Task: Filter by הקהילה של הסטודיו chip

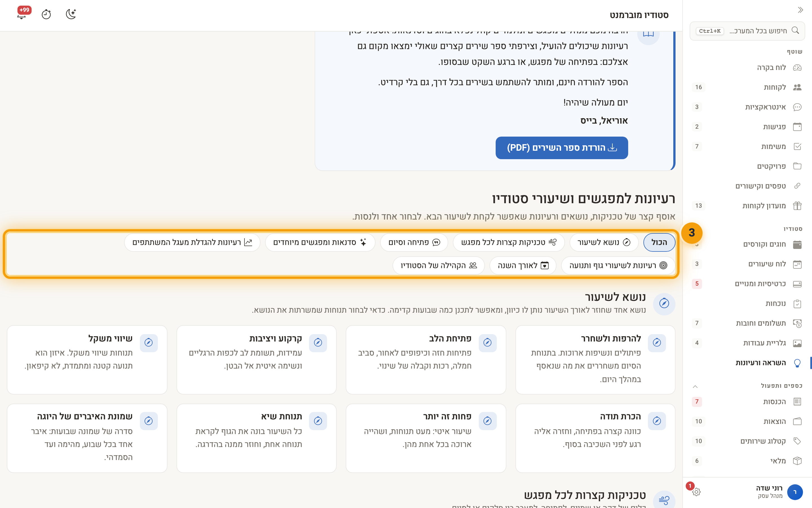Action: (x=438, y=265)
